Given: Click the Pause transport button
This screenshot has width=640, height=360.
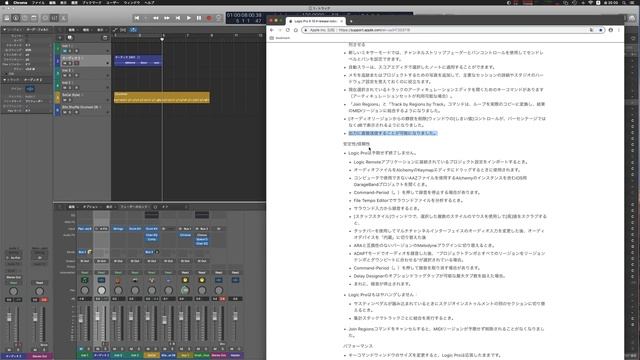Looking at the screenshot, I should coord(199,18).
